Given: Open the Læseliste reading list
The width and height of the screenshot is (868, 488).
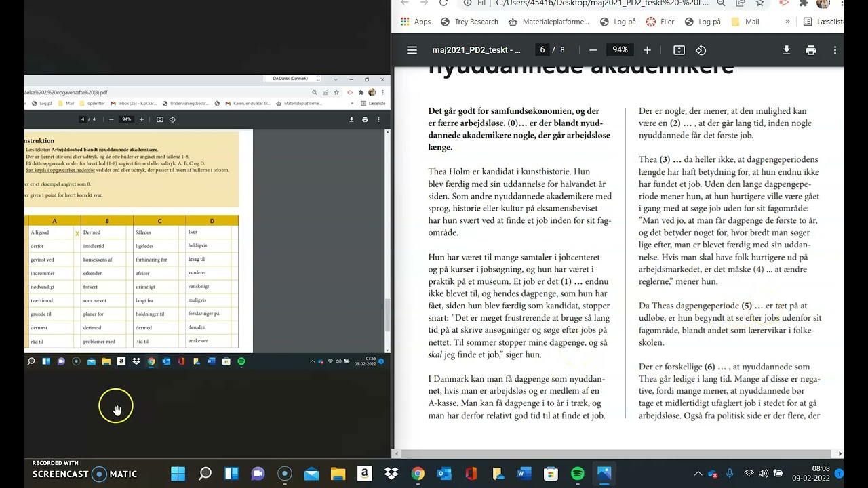Looking at the screenshot, I should click(823, 22).
